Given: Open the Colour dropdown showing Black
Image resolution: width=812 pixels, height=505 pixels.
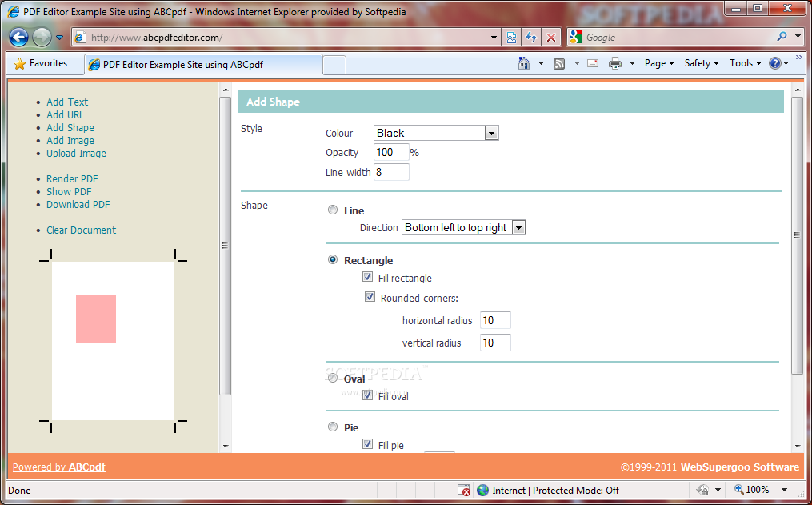Looking at the screenshot, I should tap(436, 133).
